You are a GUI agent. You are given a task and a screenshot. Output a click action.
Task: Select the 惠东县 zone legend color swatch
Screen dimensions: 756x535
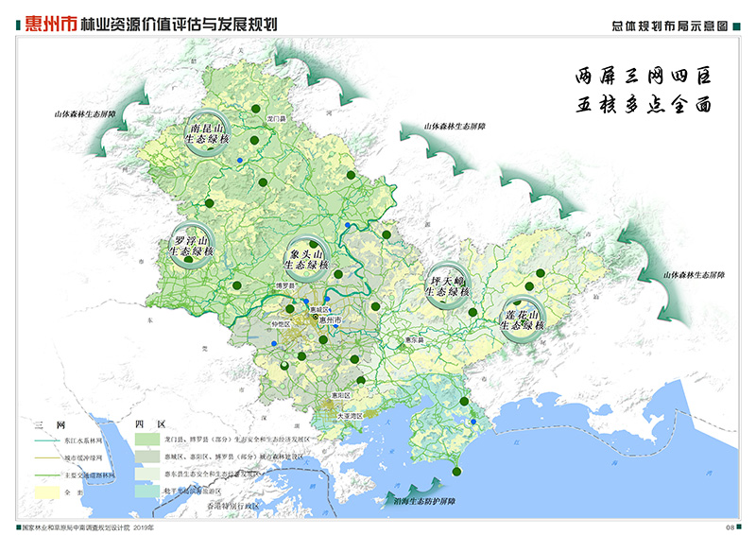pyautogui.click(x=148, y=475)
